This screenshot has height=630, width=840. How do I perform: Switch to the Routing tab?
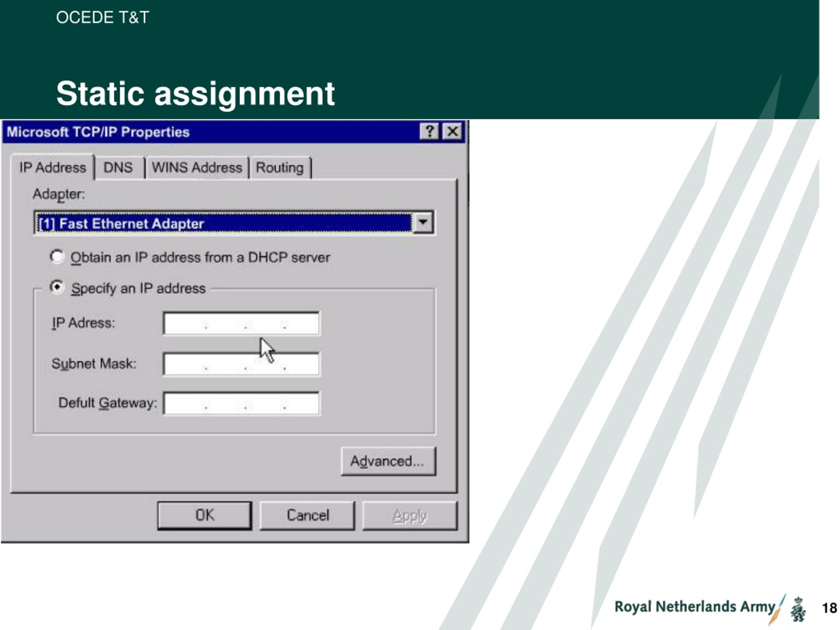coord(280,167)
